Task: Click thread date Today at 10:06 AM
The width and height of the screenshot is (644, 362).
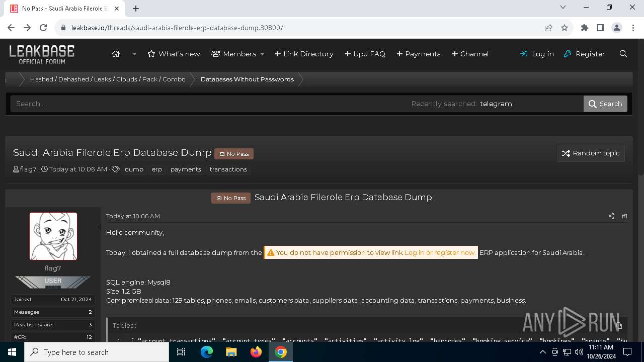Action: [78, 169]
